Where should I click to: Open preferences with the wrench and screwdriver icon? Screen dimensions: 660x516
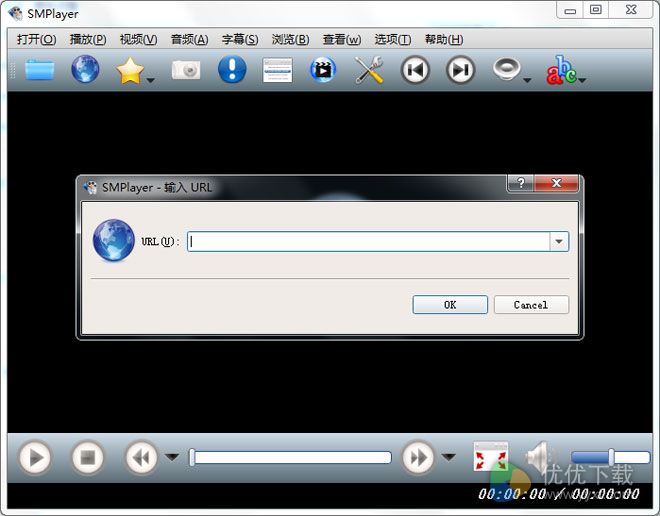pos(369,70)
